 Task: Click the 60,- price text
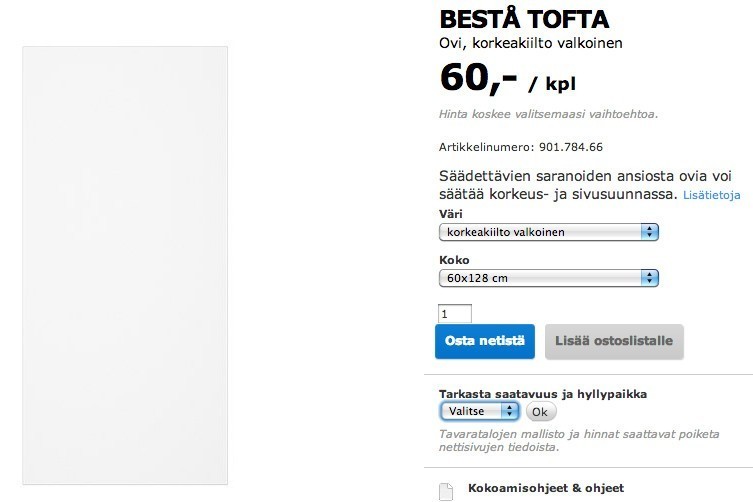tap(478, 77)
